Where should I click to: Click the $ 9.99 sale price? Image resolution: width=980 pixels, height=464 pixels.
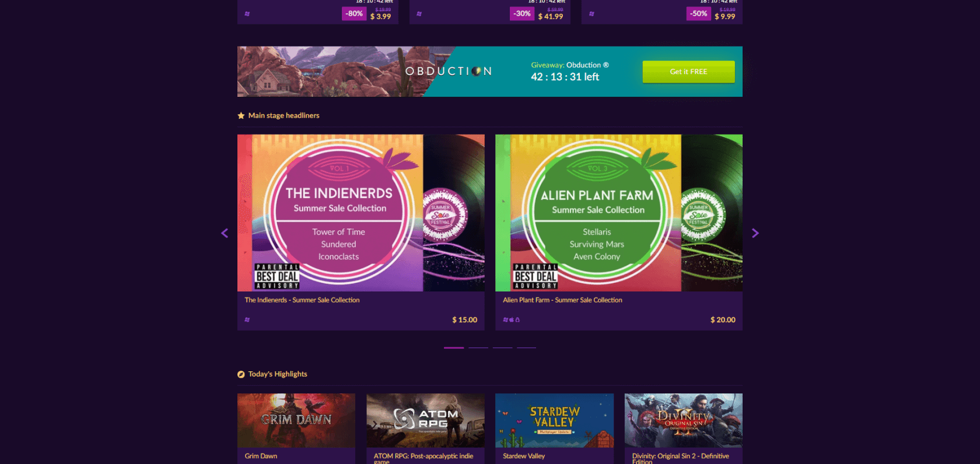pyautogui.click(x=725, y=16)
